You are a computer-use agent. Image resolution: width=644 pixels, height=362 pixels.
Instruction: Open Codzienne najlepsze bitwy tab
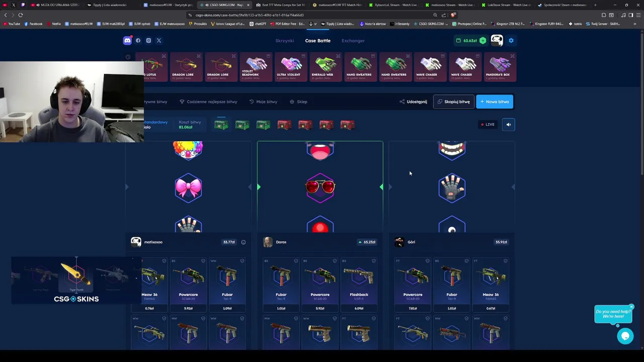tap(208, 102)
